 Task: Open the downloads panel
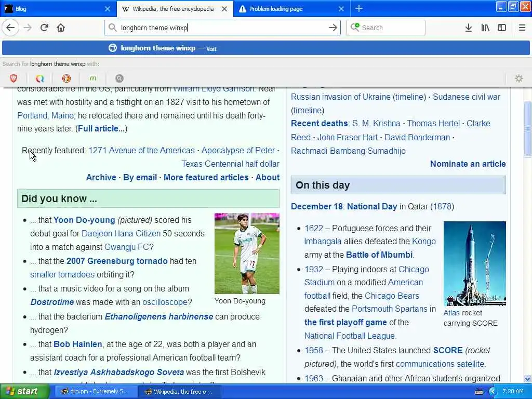click(x=468, y=28)
